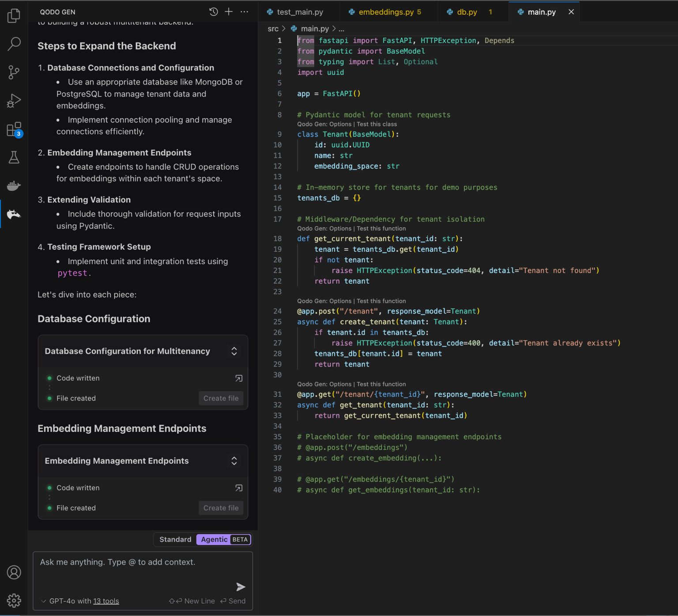Viewport: 678px width, 616px height.
Task: Open Source Control view
Action: point(14,72)
